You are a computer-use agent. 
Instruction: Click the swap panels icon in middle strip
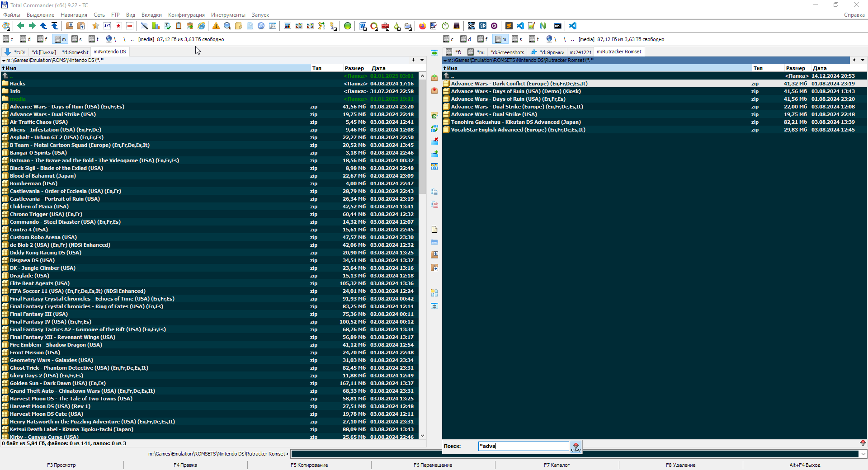pos(434,52)
